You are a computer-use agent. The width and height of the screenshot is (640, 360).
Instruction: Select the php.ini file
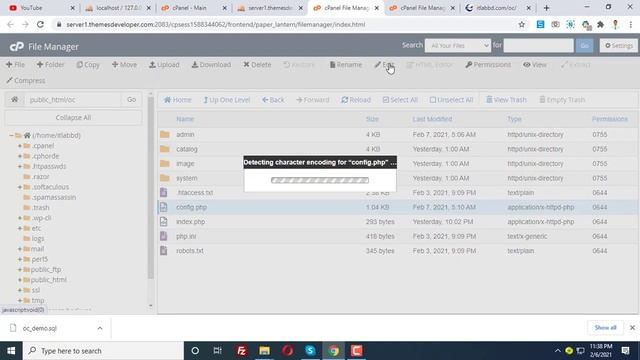(397, 236)
